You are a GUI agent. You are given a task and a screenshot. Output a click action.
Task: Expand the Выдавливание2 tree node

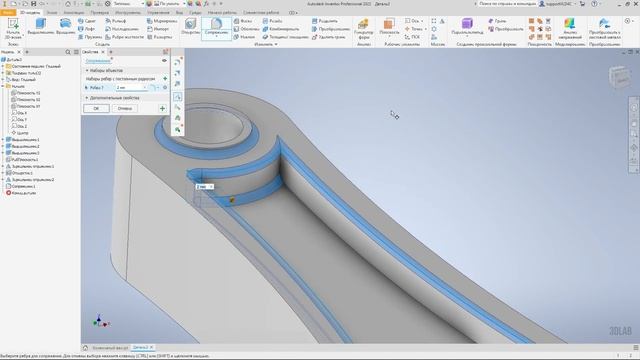3,146
